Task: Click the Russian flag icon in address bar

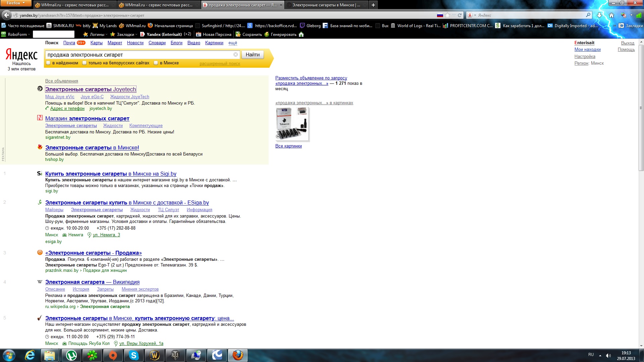Action: click(440, 15)
